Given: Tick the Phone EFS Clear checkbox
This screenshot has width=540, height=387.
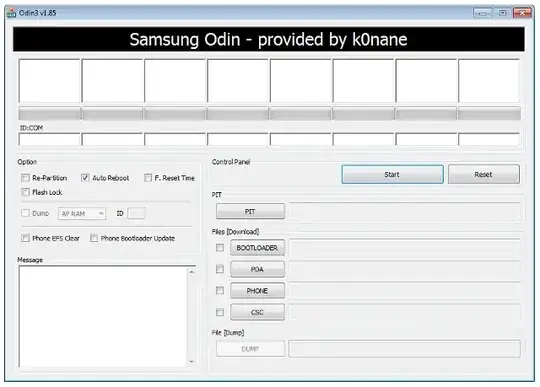Looking at the screenshot, I should point(25,238).
